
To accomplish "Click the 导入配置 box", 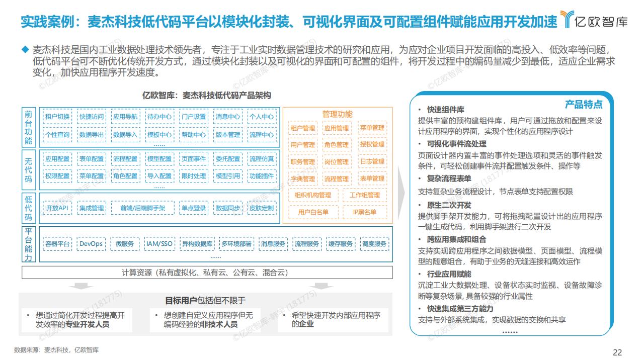I will point(159,176).
